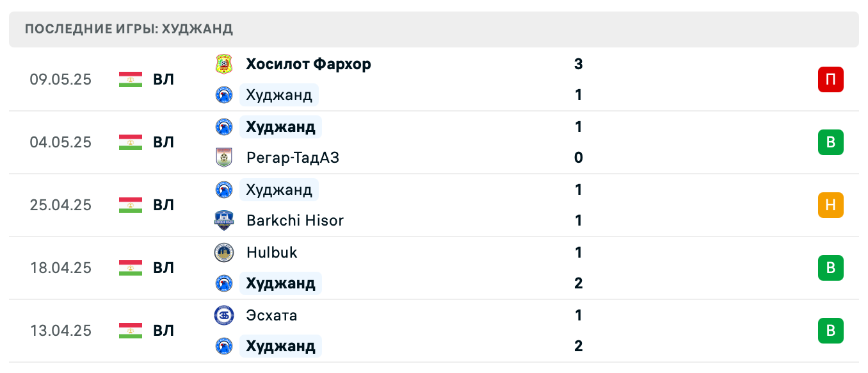Image resolution: width=868 pixels, height=373 pixels.
Task: Open the Barkchi Hisor team page
Action: [x=295, y=220]
